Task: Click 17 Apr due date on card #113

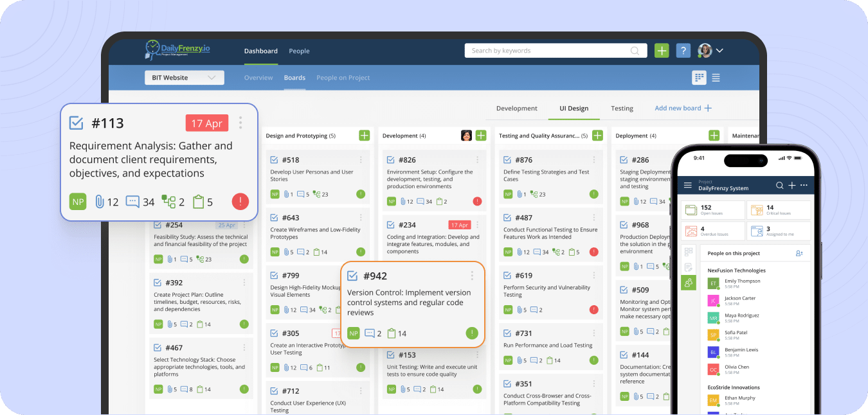Action: (207, 123)
